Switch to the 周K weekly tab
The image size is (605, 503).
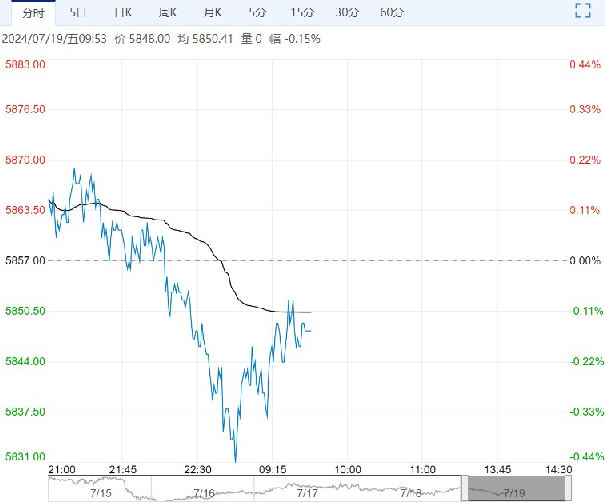coord(166,12)
